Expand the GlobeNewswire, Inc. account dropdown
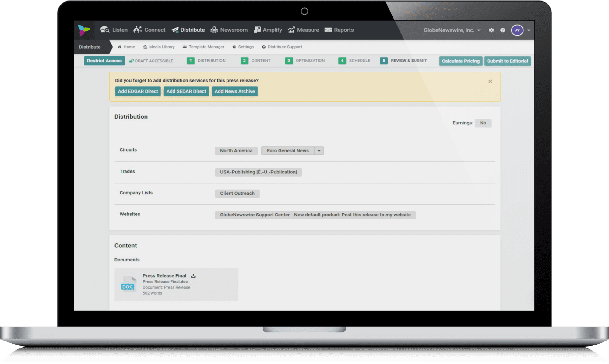Viewport: 609px width, 364px height. tap(452, 30)
